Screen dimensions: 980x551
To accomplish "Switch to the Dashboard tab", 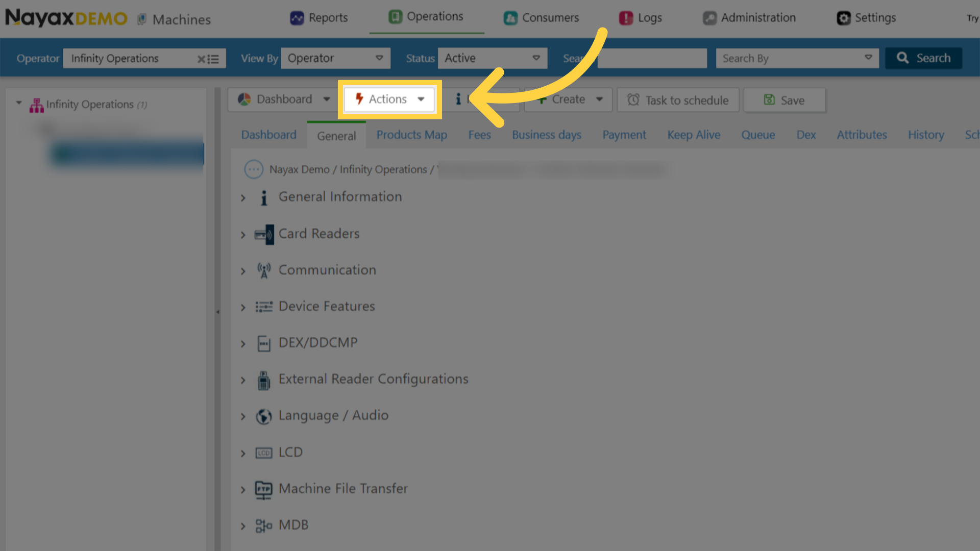I will click(268, 135).
